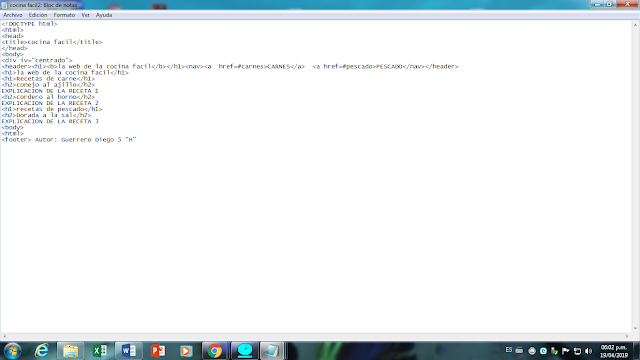Viewport: 640px width, 360px height.
Task: Click the vertical scrollbar up arrow
Action: tap(636, 25)
